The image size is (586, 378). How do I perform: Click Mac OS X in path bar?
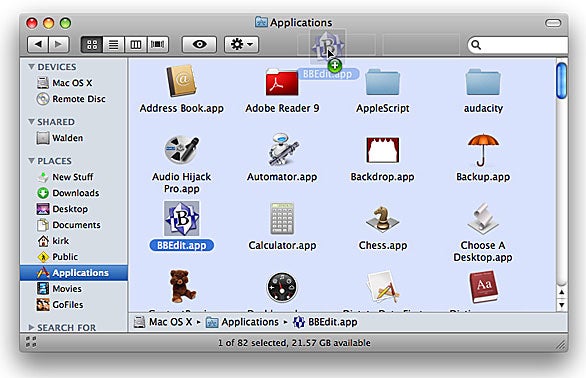163,322
